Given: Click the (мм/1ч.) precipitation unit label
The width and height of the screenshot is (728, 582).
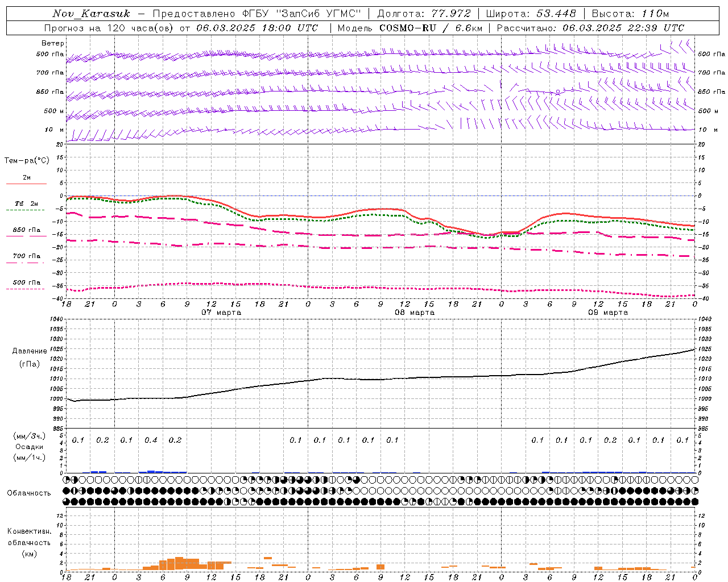Looking at the screenshot, I should pos(30,458).
